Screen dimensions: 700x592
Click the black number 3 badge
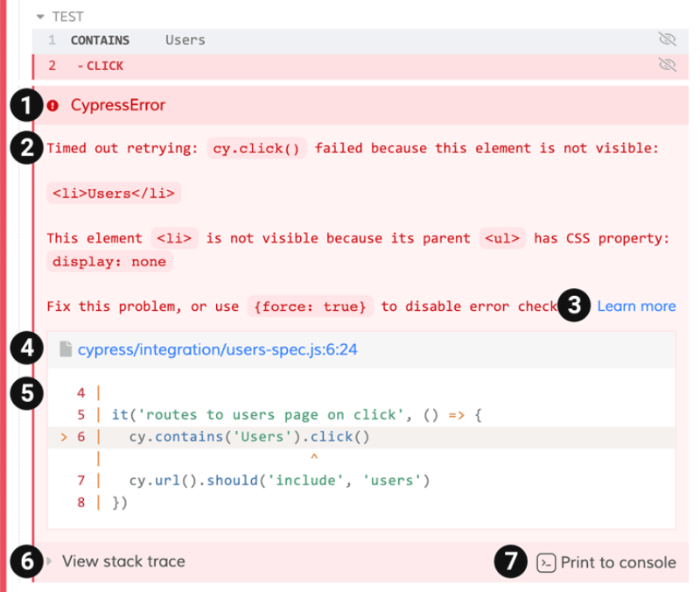coord(575,306)
